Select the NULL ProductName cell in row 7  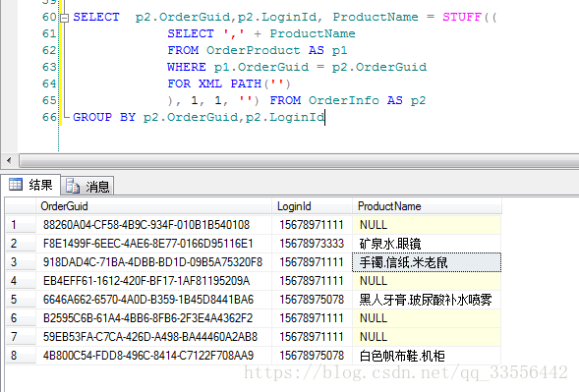click(427, 337)
